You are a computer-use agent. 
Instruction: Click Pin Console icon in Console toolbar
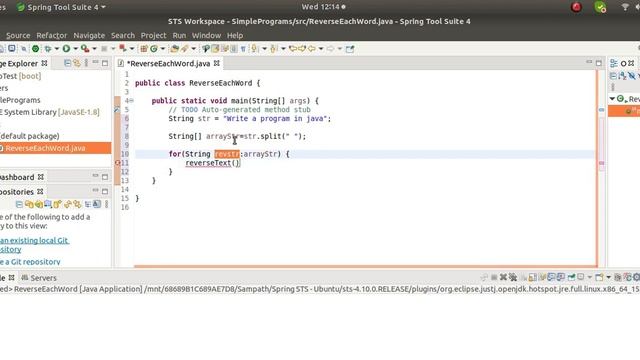pos(571,278)
